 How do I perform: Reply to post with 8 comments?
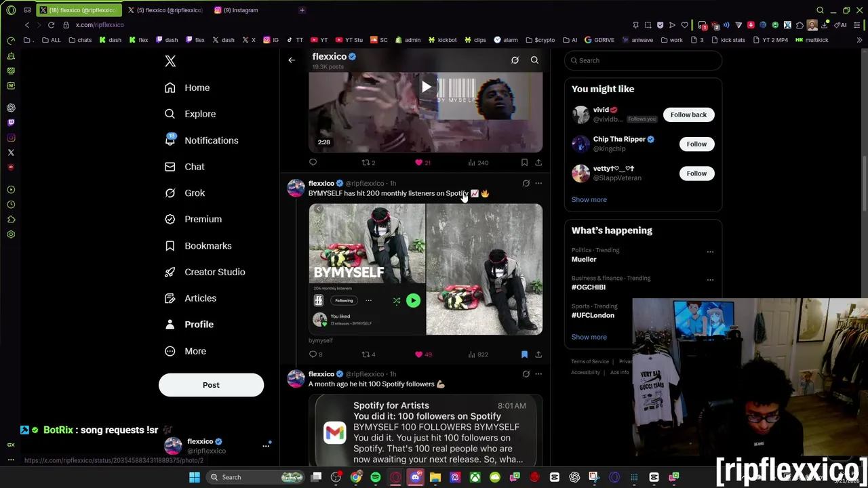[315, 354]
